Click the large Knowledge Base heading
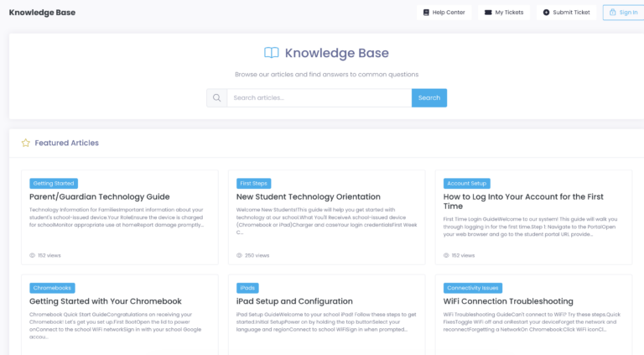The image size is (644, 355). click(x=337, y=53)
